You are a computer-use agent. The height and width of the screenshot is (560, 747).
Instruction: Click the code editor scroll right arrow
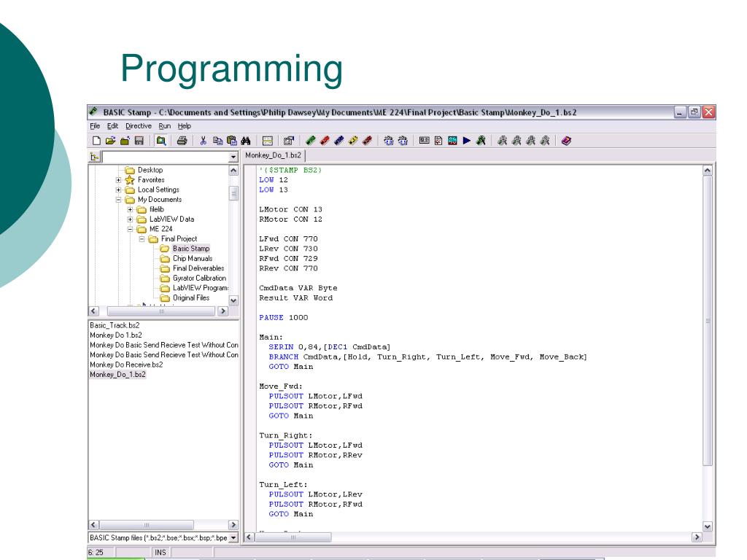(697, 537)
